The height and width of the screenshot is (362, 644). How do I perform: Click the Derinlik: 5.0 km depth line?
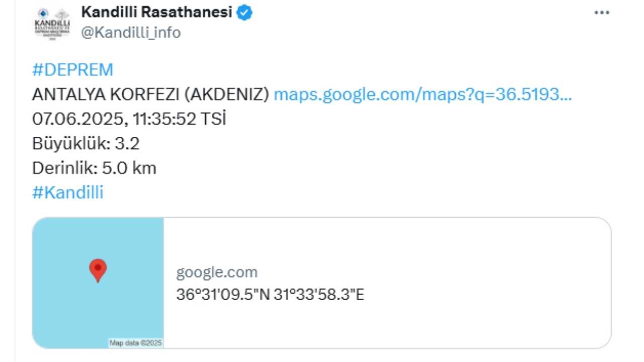pyautogui.click(x=94, y=168)
